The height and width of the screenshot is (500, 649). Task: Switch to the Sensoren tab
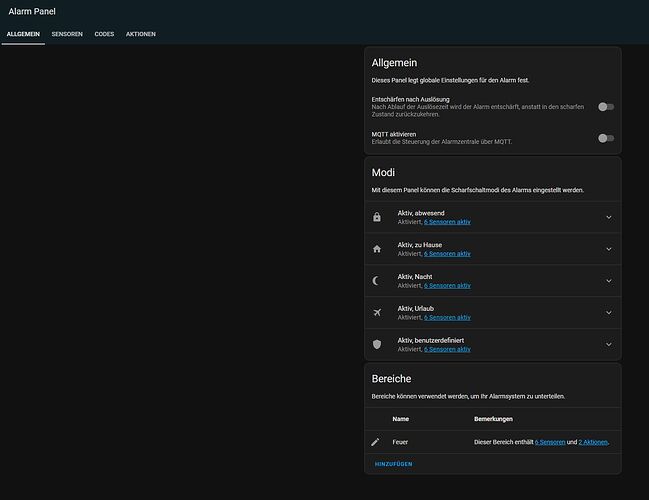67,34
